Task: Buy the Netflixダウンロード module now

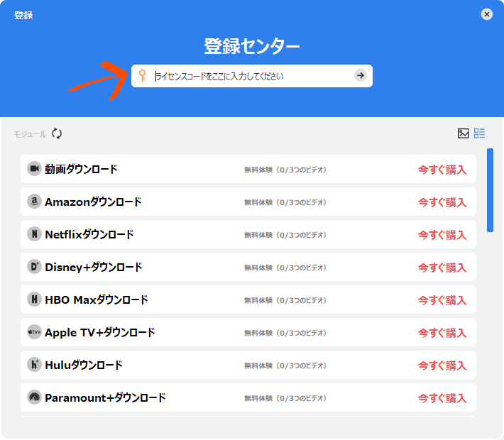Action: 442,235
